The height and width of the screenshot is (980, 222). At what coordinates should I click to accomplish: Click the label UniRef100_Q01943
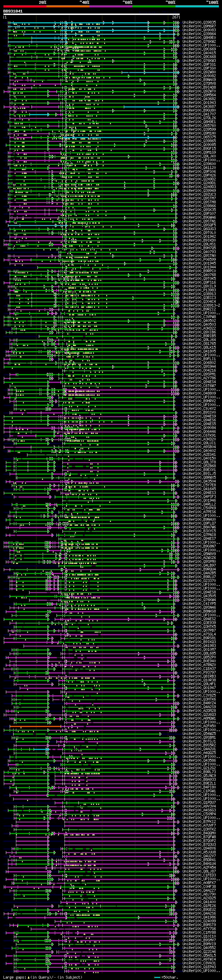pos(199,103)
